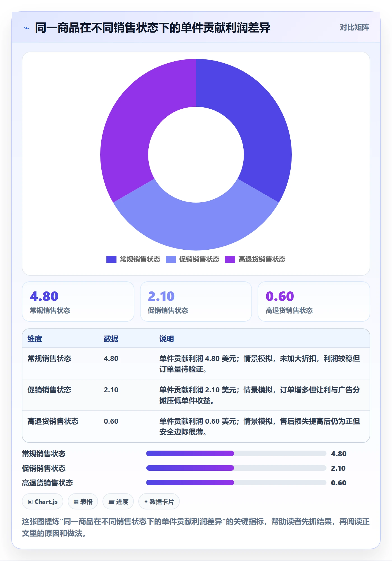Viewport: 392px width, 561px height.
Task: Click the 进度 tag
Action: (x=118, y=502)
